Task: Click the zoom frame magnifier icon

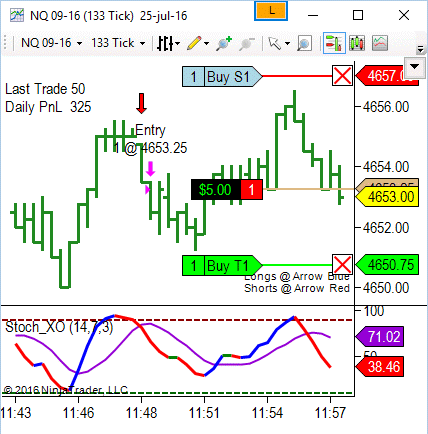Action: 304,43
